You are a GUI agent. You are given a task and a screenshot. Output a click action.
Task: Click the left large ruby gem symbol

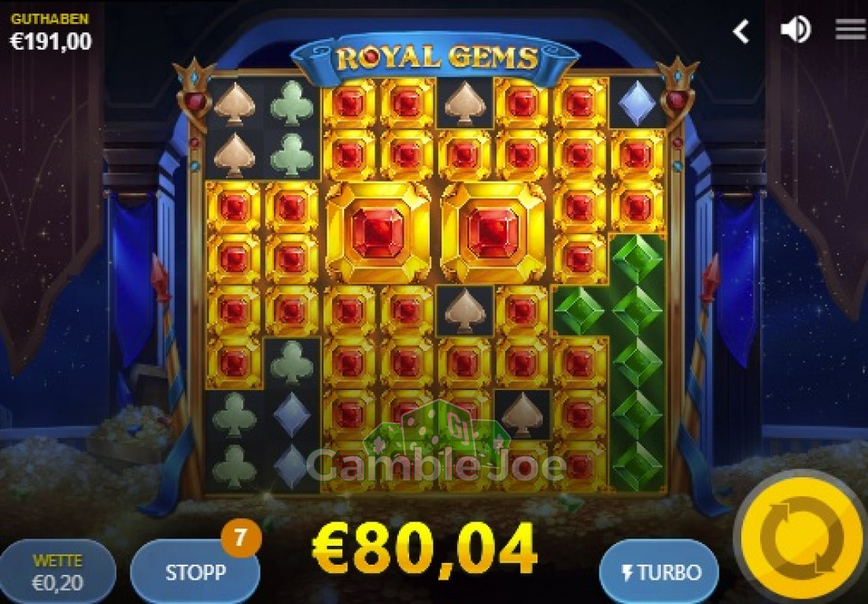pos(378,233)
